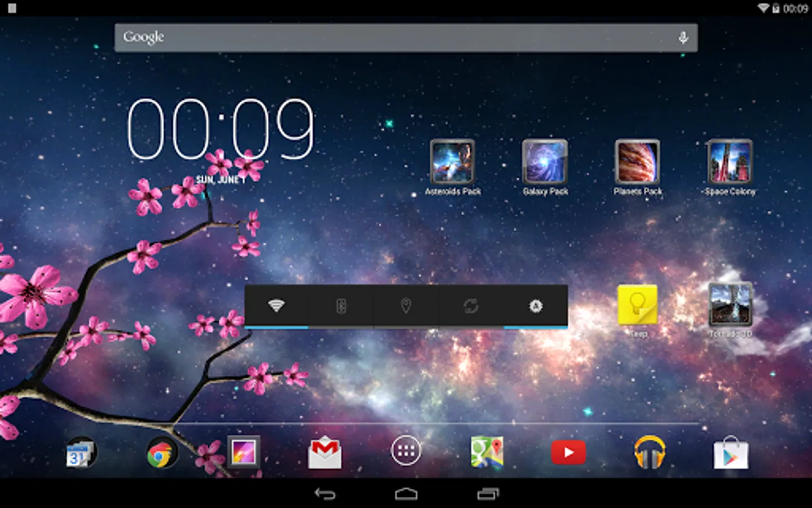The image size is (812, 508).
Task: Tap the Back navigation button
Action: pos(325,494)
